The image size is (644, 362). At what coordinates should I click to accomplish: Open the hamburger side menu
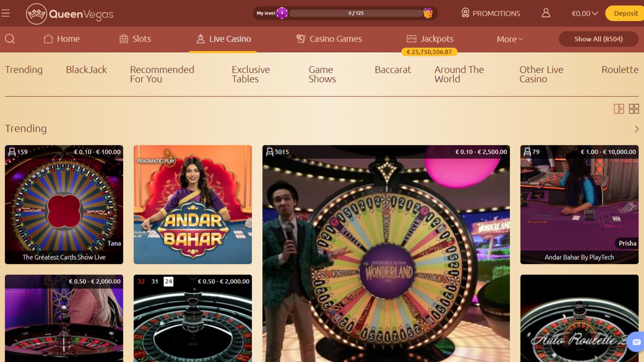[x=6, y=13]
